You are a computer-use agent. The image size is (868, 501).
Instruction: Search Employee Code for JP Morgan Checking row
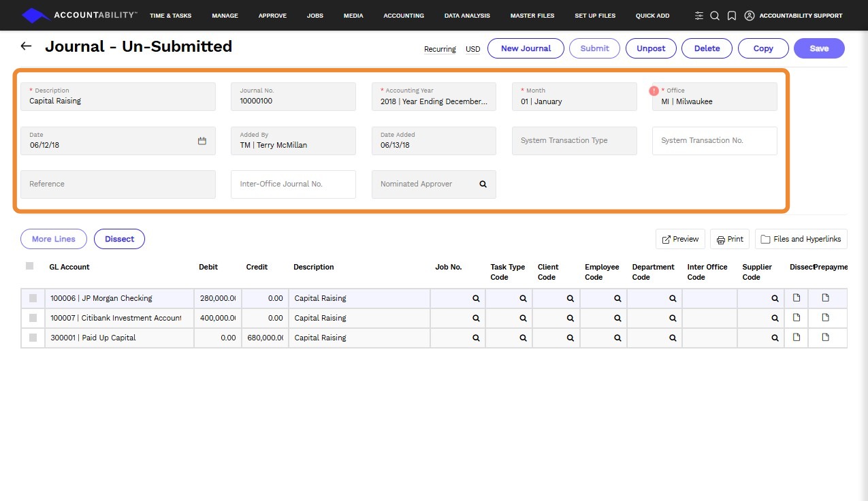click(x=617, y=298)
